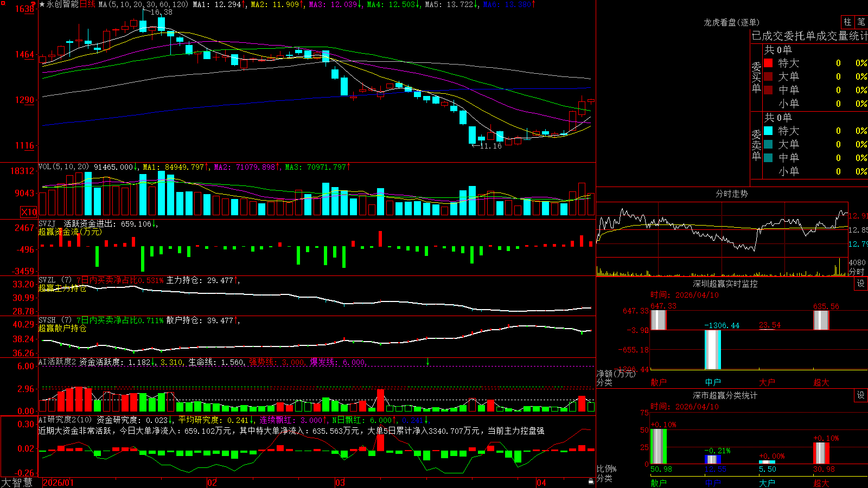Screen dimensions: 868x488
Task: Click the 大智慧 logo at bottom-left
Action: pos(17,482)
